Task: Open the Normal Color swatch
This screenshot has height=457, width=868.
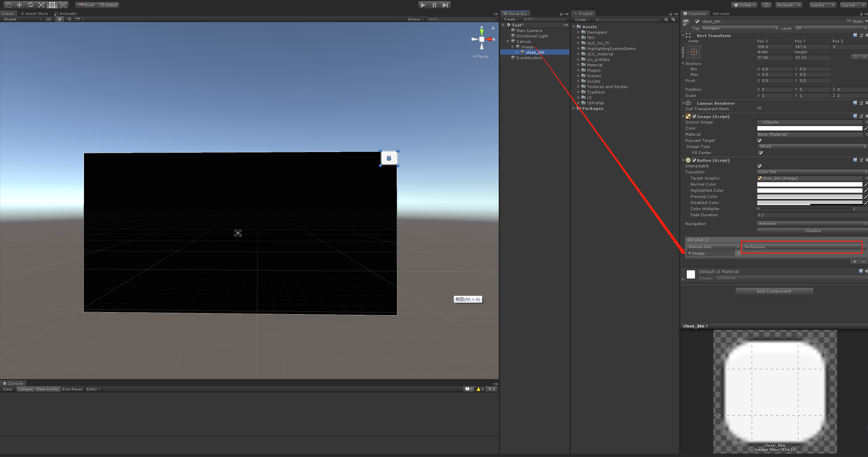Action: pyautogui.click(x=810, y=184)
